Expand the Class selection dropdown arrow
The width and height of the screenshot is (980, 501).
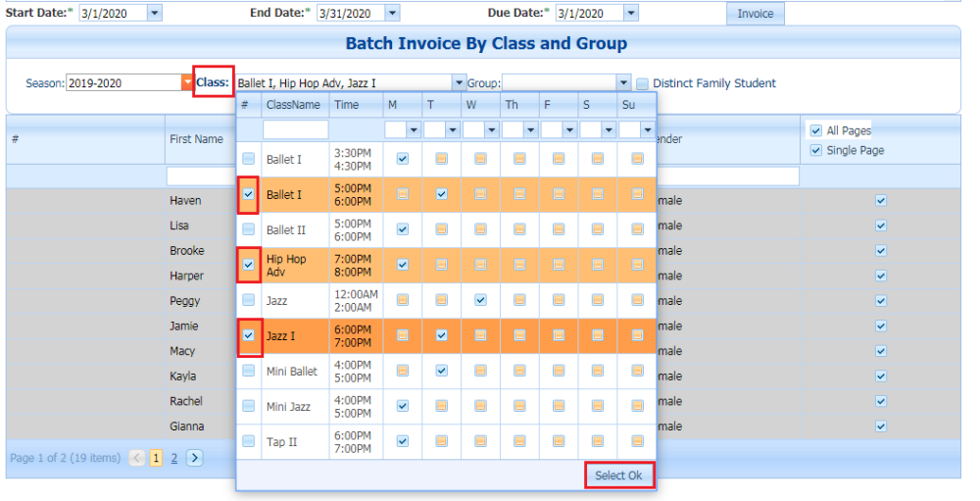[460, 82]
